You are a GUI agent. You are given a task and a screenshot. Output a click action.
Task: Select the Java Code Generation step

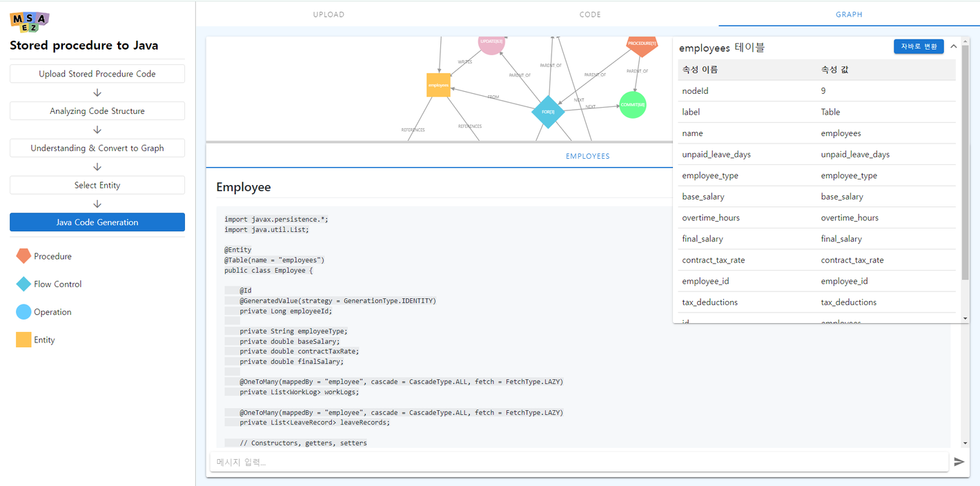[x=97, y=222]
